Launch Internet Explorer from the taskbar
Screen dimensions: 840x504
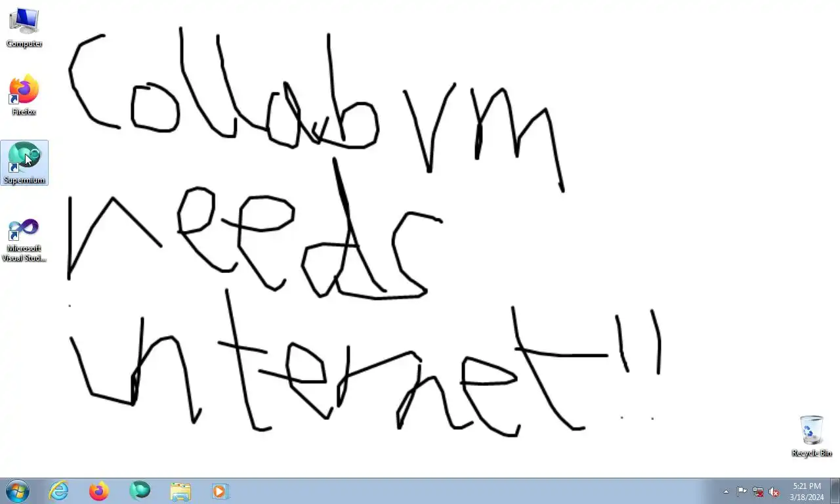point(58,491)
